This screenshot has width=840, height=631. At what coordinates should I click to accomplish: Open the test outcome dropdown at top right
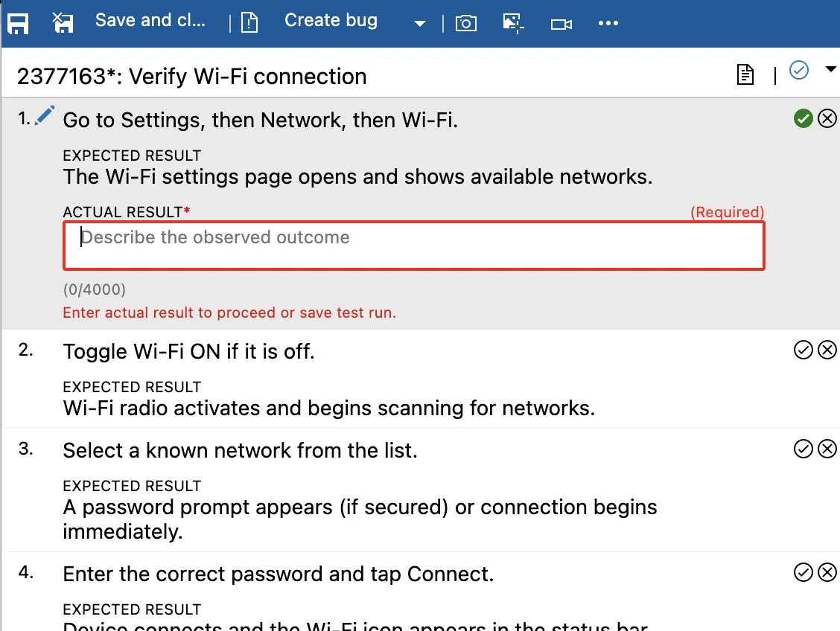(x=832, y=71)
